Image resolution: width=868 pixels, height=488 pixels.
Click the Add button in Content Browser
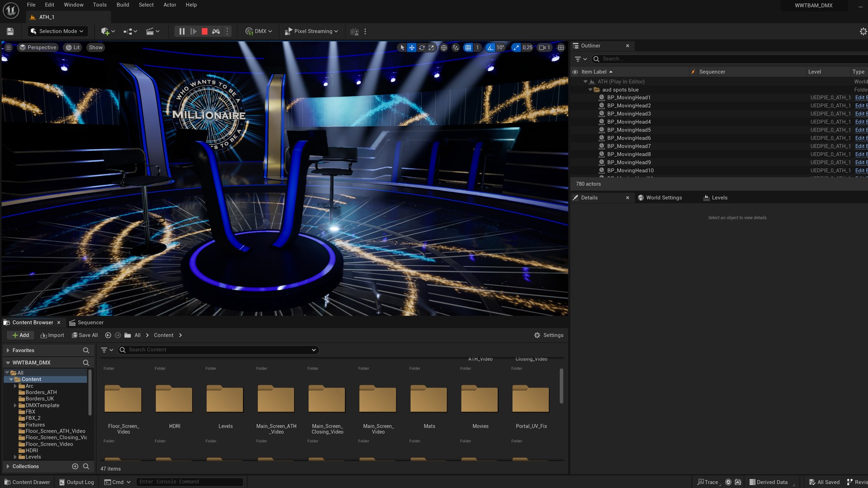tap(20, 335)
